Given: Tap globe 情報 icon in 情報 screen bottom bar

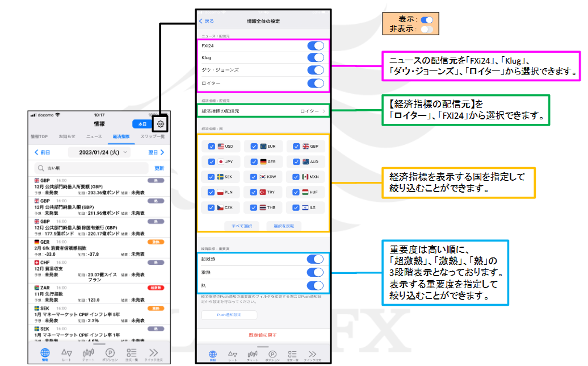Looking at the screenshot, I should coord(45,354).
